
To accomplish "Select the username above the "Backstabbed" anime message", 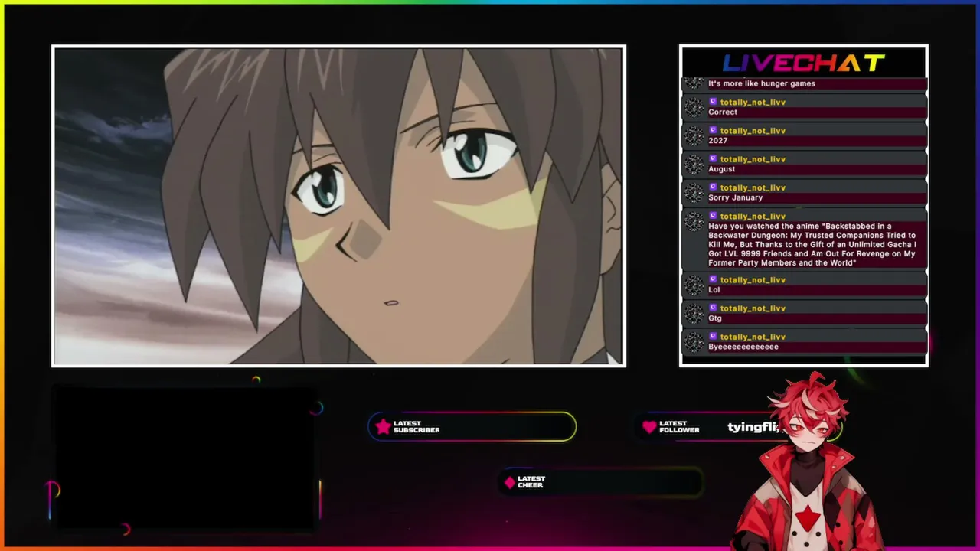I will coord(753,216).
